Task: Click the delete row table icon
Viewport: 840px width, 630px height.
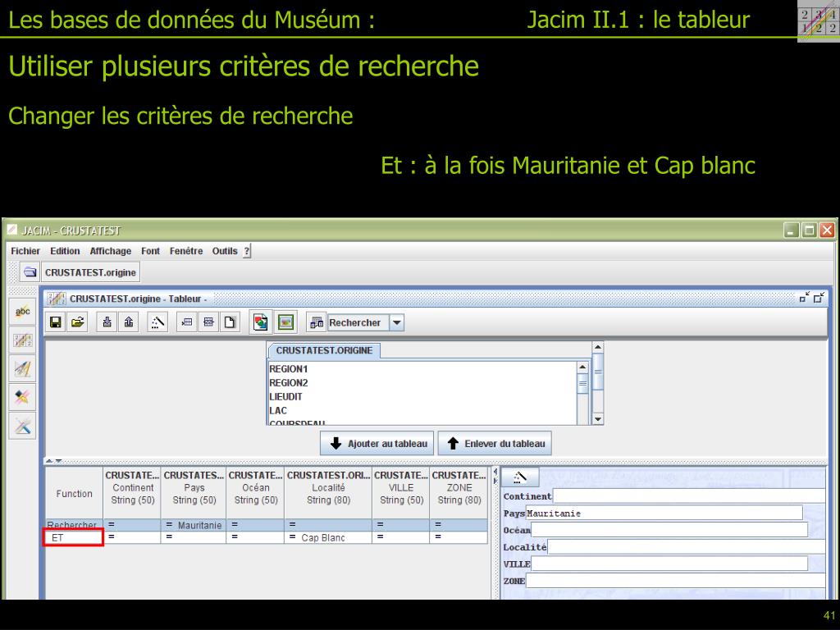Action: pos(208,322)
